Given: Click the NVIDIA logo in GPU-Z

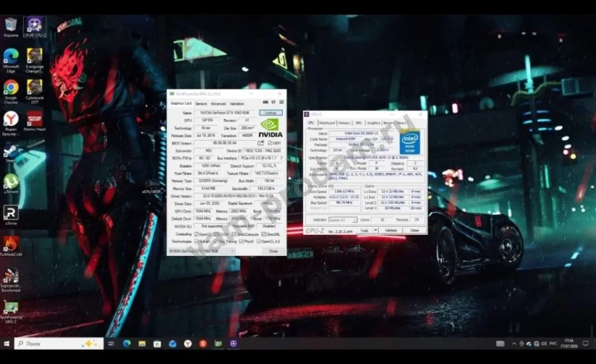Looking at the screenshot, I should (270, 128).
